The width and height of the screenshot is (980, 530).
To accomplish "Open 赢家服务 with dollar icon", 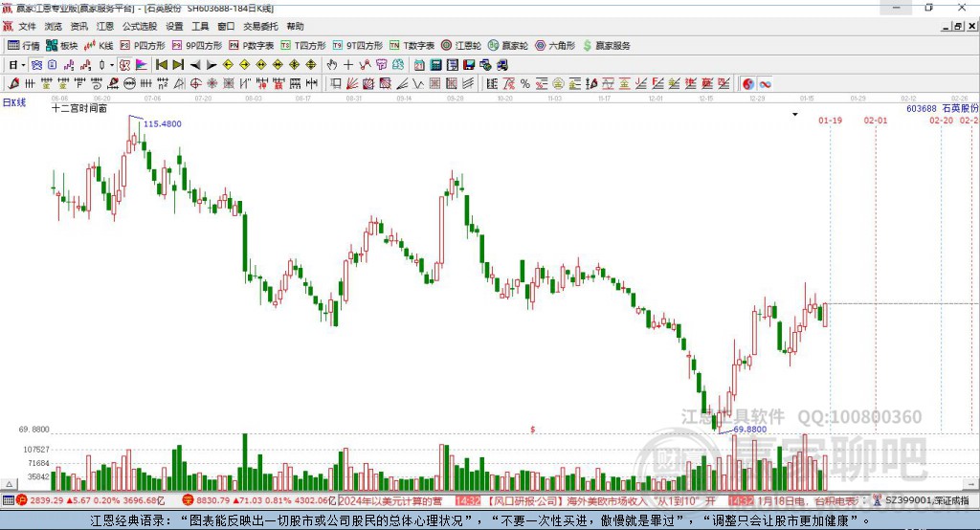I will coord(606,46).
